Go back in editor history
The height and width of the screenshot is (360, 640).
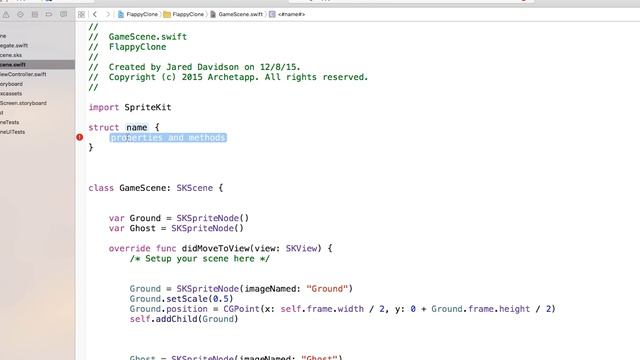95,14
